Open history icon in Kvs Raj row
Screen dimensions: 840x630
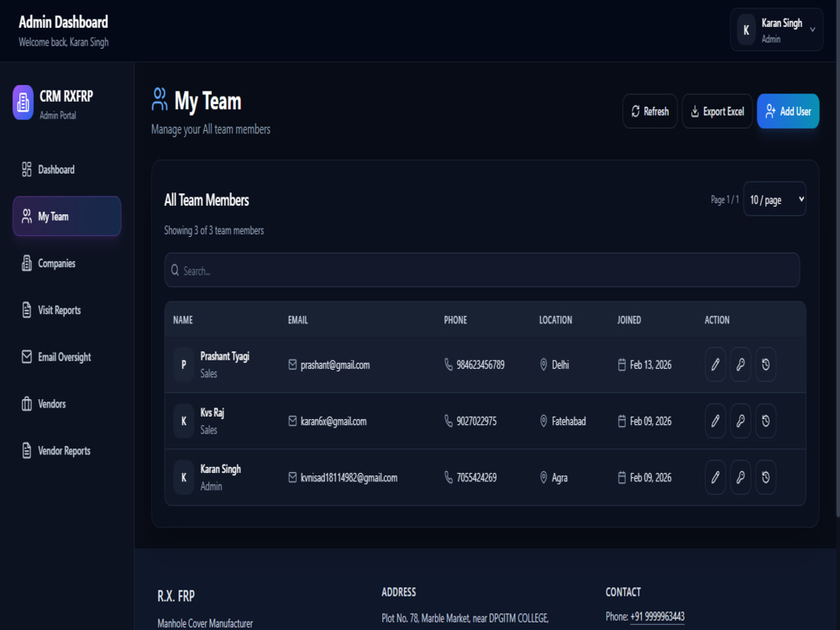click(765, 421)
